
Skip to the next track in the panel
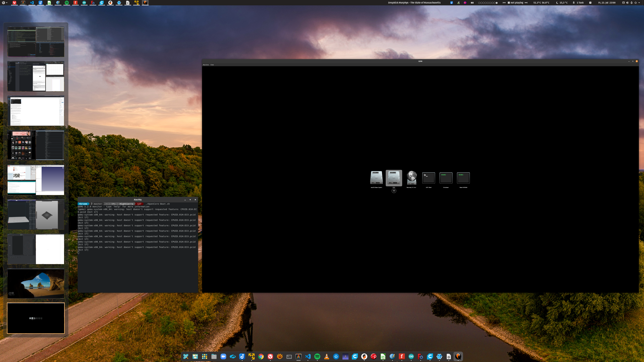(x=526, y=3)
